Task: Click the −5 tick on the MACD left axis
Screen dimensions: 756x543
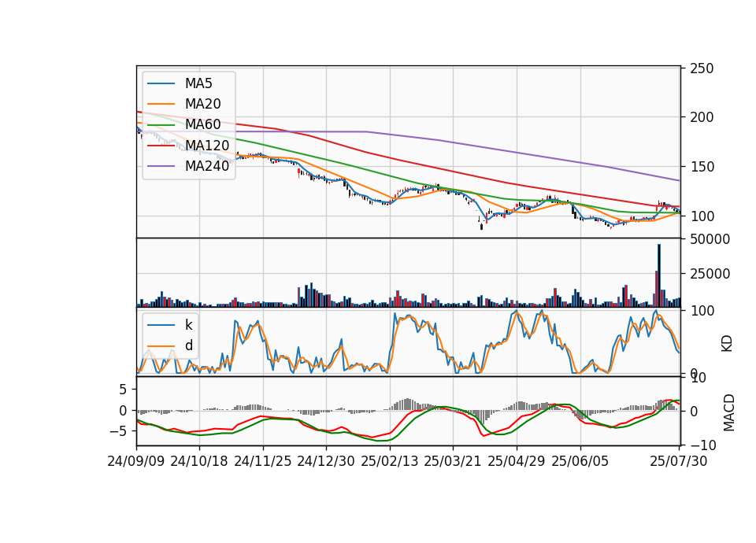Action: click(119, 431)
